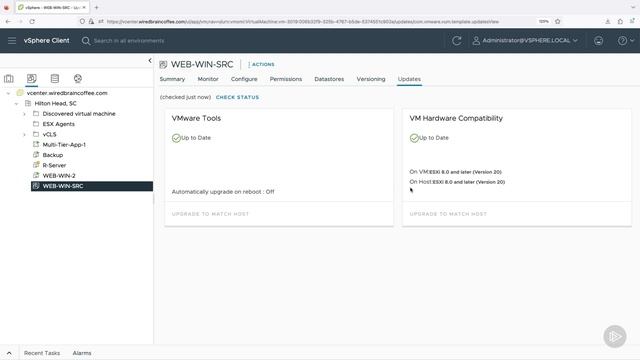This screenshot has height=360, width=640.
Task: Select Discovered virtual machine folder label
Action: [x=79, y=114]
